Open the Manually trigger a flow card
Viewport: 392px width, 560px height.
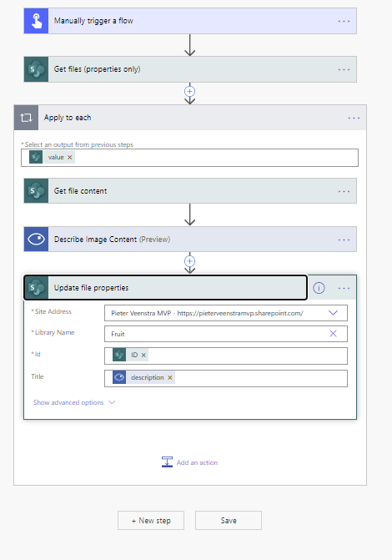click(x=190, y=21)
